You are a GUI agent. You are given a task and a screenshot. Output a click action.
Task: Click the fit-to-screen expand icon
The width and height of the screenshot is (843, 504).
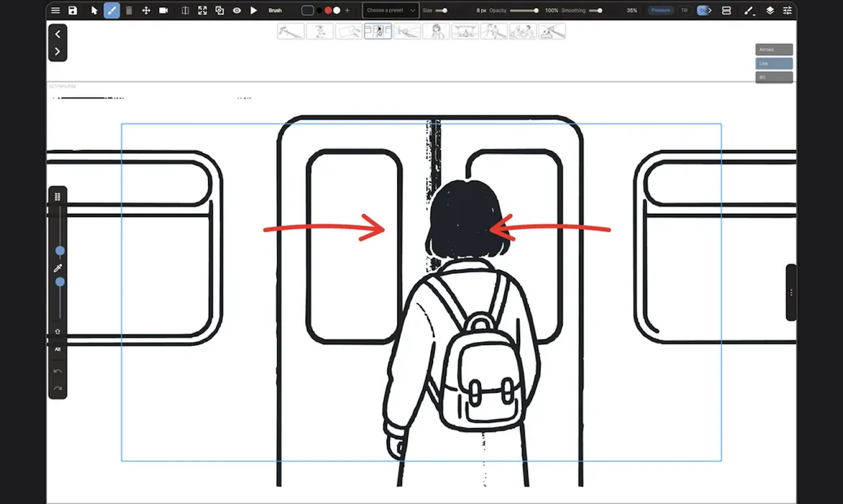[202, 11]
